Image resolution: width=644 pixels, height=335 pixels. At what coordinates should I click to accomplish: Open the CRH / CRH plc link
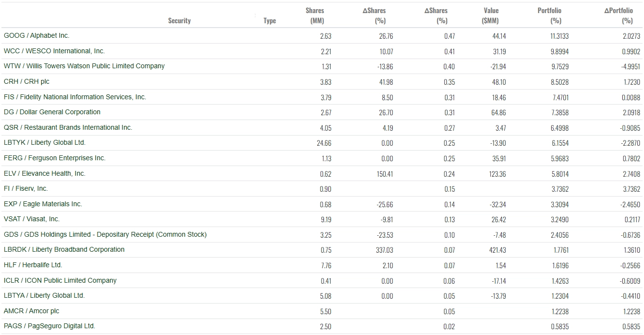(x=27, y=82)
